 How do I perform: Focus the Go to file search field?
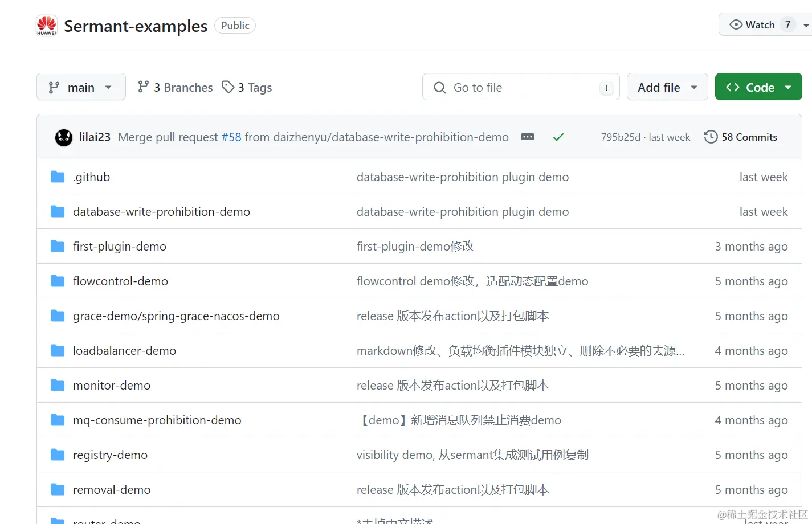click(x=521, y=87)
